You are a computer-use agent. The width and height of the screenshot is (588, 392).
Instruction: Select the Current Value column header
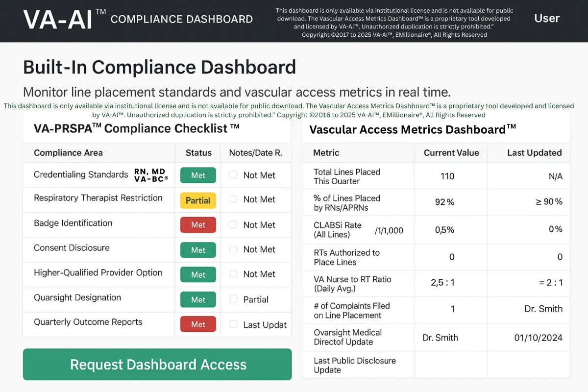(x=450, y=153)
